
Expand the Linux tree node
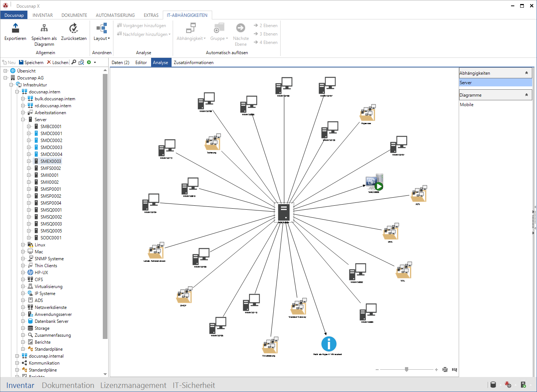tap(23, 245)
